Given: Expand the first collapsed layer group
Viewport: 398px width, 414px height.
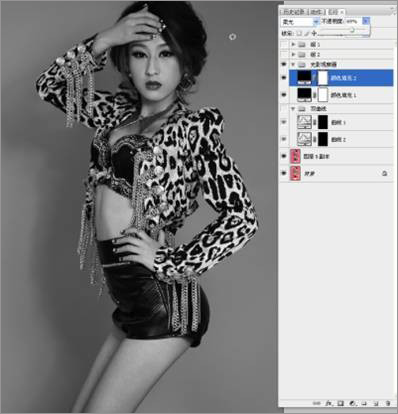Looking at the screenshot, I should 293,44.
